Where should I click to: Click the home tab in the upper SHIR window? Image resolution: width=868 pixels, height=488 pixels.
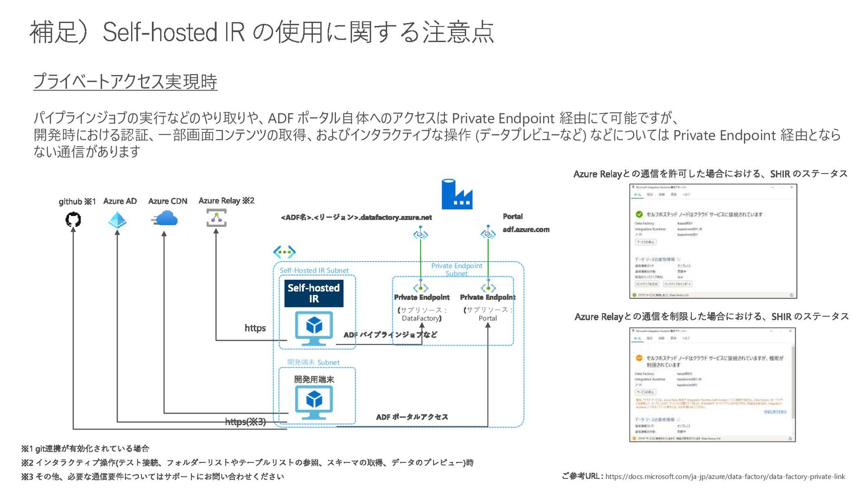tap(637, 195)
